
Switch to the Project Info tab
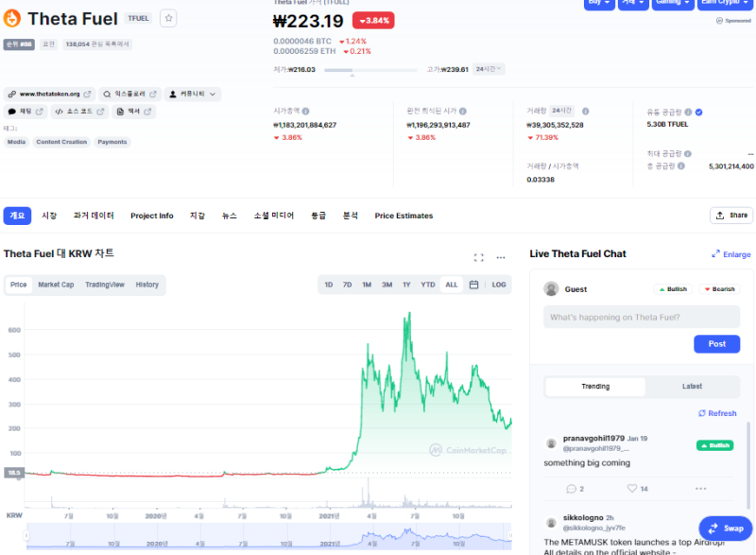[x=152, y=216]
